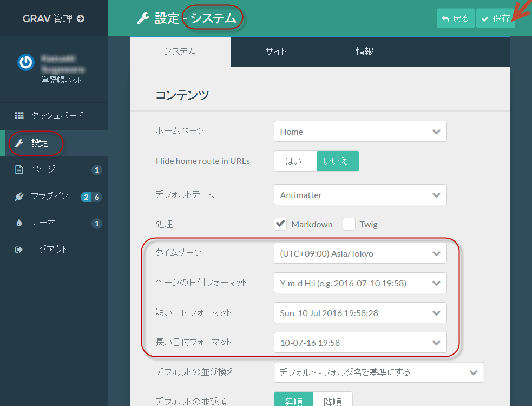Image resolution: width=532 pixels, height=406 pixels.
Task: Click the テーマ droplet icon
Action: click(x=19, y=223)
